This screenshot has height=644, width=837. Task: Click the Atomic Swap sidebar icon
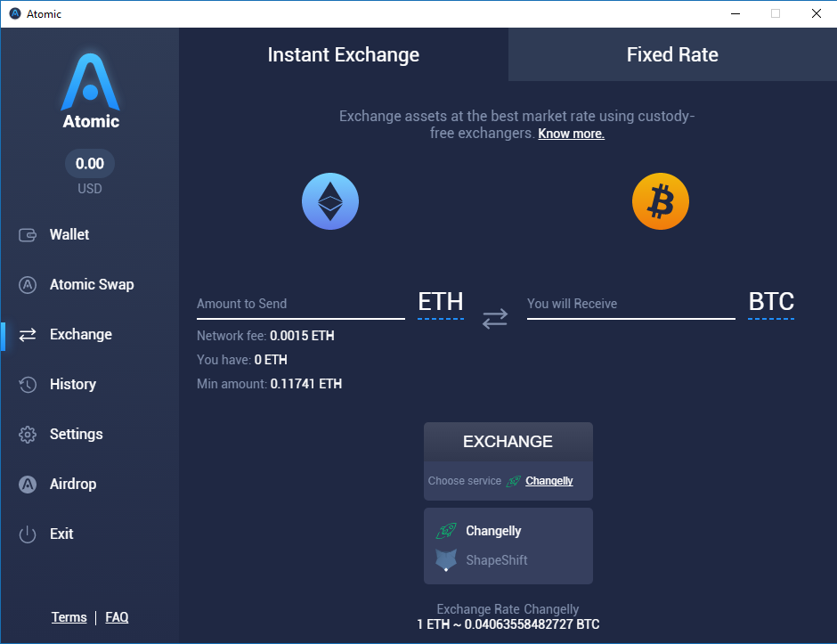coord(28,285)
